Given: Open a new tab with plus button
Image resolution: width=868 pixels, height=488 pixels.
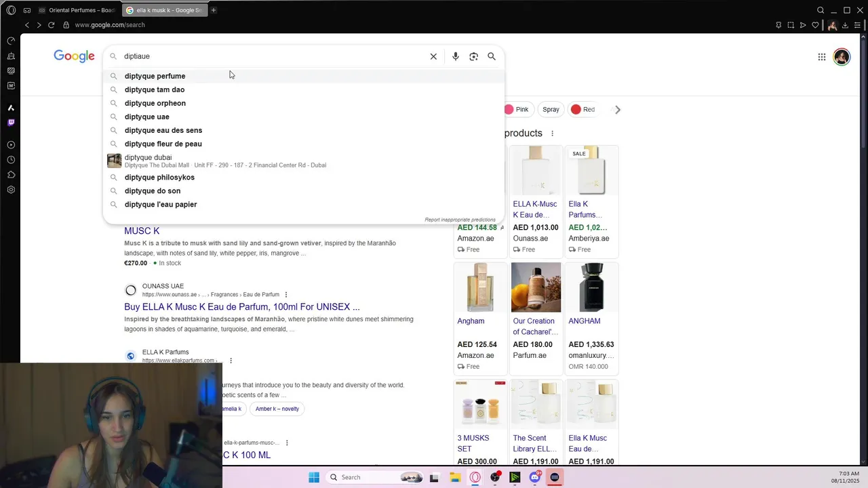Looking at the screenshot, I should point(214,10).
